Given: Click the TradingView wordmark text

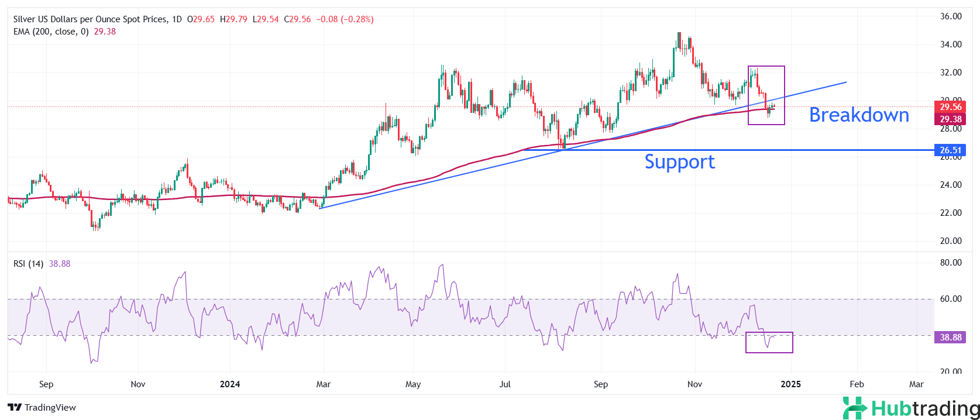Looking at the screenshot, I should point(50,408).
